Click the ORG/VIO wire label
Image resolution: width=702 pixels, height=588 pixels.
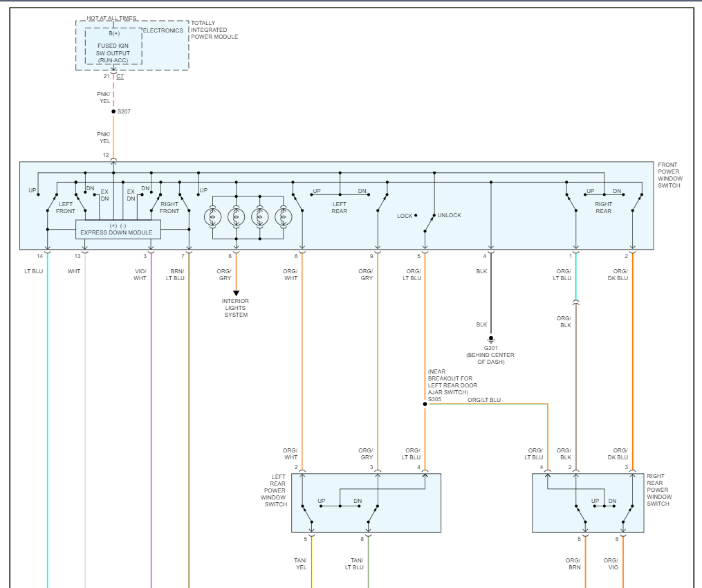(611, 564)
